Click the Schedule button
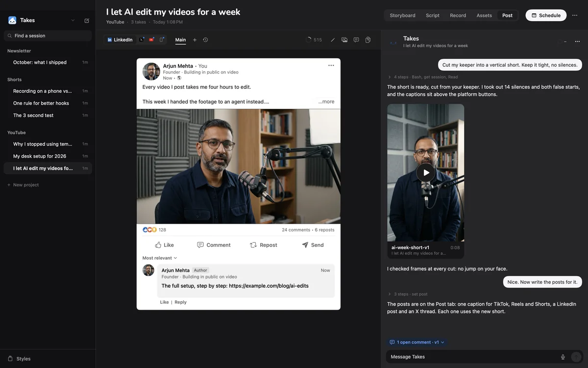 pos(546,15)
